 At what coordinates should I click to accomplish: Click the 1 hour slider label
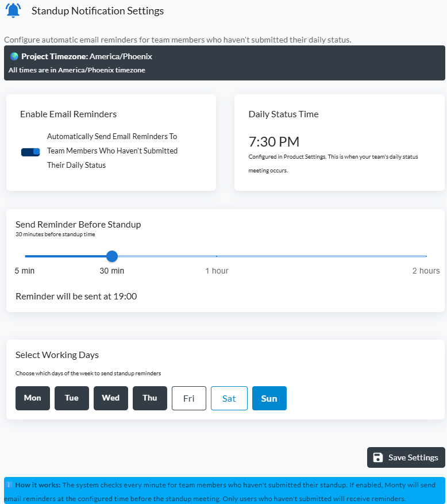(x=217, y=271)
